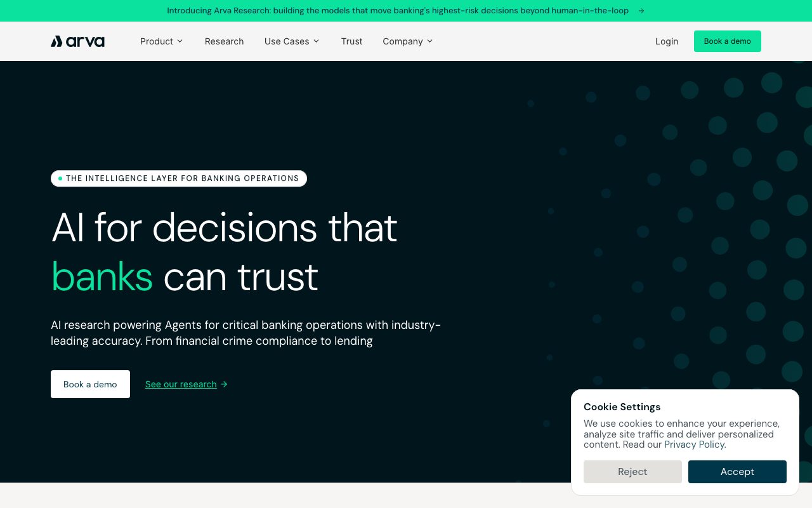Click the white Book a demo button in the hero section

[90, 384]
